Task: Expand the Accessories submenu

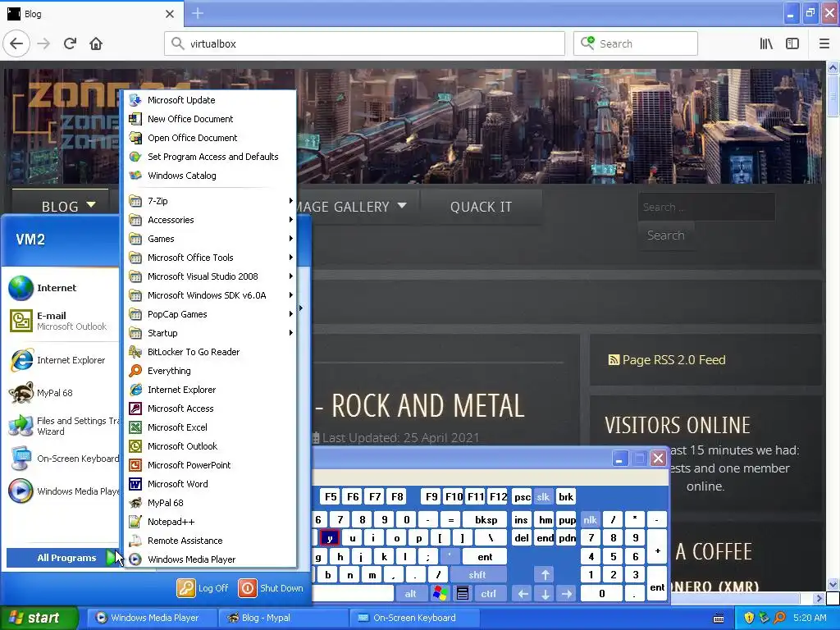Action: point(210,220)
